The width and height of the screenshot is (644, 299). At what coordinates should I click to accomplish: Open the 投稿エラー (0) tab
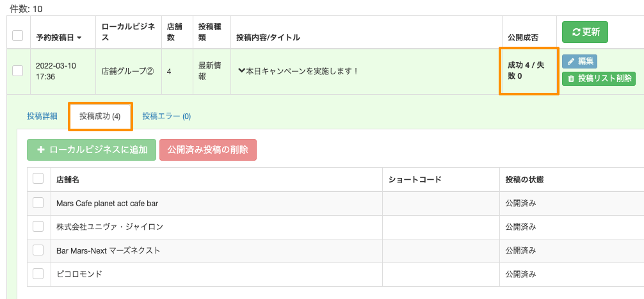166,116
